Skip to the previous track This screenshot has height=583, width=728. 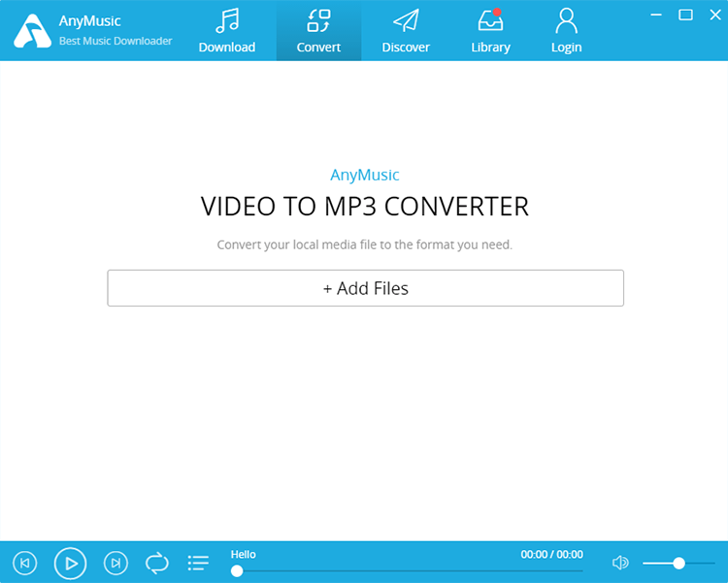point(25,563)
